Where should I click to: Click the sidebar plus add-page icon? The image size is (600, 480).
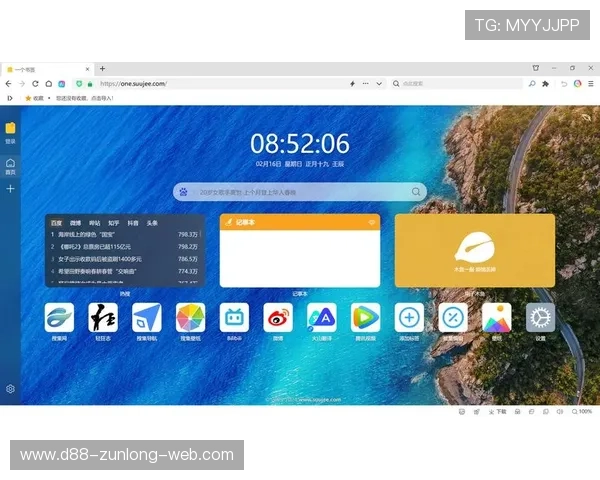tap(10, 189)
